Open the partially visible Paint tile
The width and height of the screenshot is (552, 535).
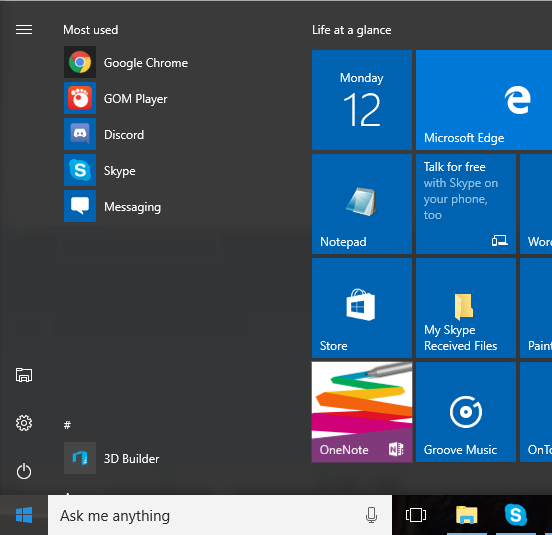pyautogui.click(x=536, y=308)
